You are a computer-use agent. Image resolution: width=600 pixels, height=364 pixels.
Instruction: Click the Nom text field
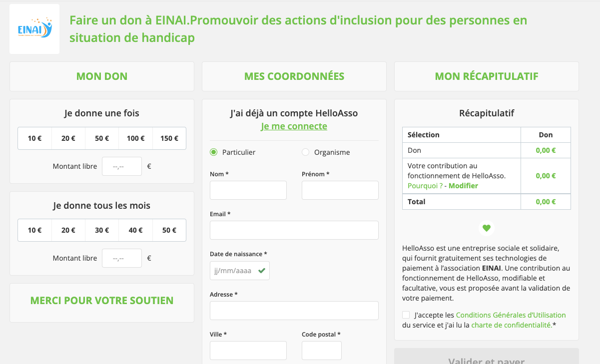click(x=248, y=190)
